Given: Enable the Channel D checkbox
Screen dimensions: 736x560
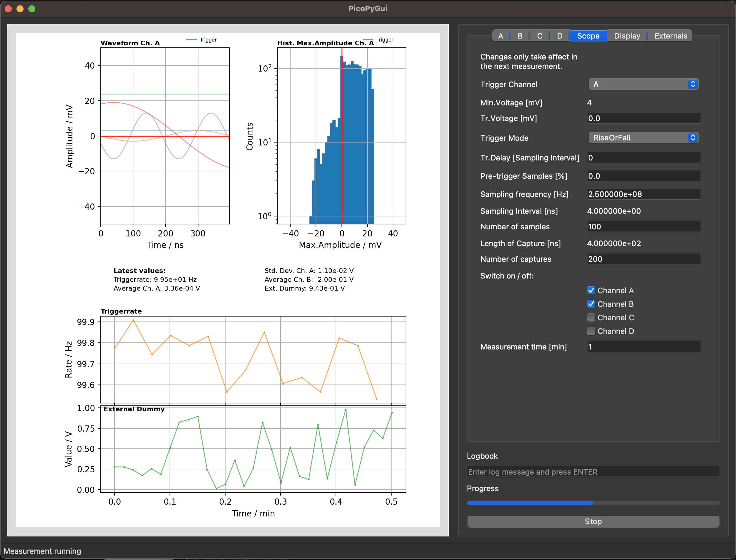Looking at the screenshot, I should point(591,331).
